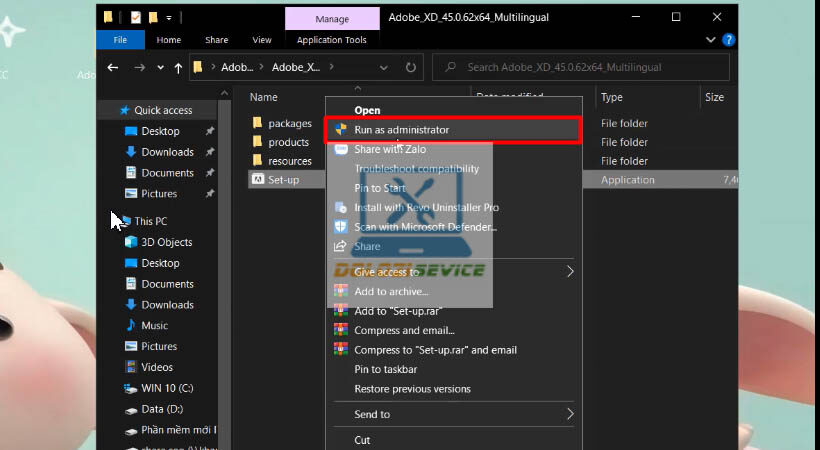The height and width of the screenshot is (450, 820).
Task: Open Help with the question mark icon
Action: click(x=728, y=40)
